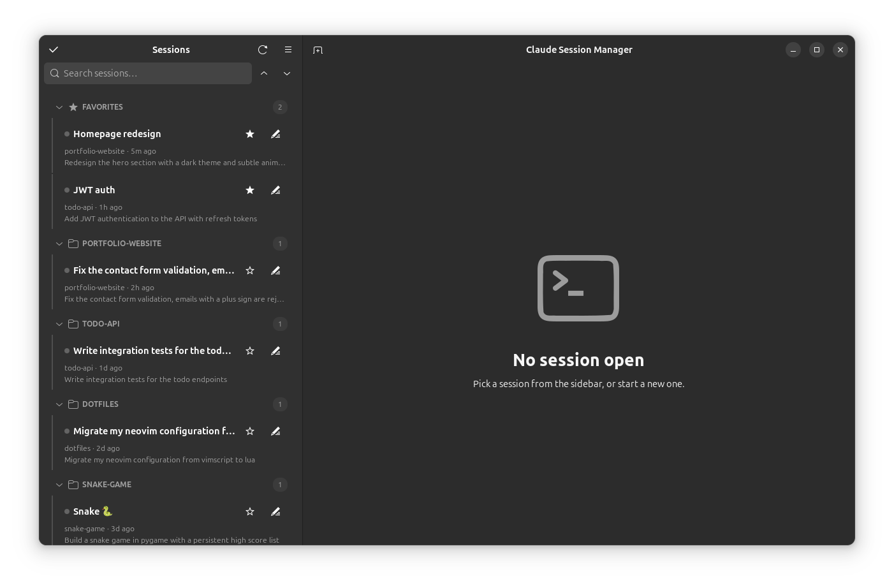The height and width of the screenshot is (588, 894).
Task: Click 'portfolio-website · 2h ago' text
Action: (109, 288)
